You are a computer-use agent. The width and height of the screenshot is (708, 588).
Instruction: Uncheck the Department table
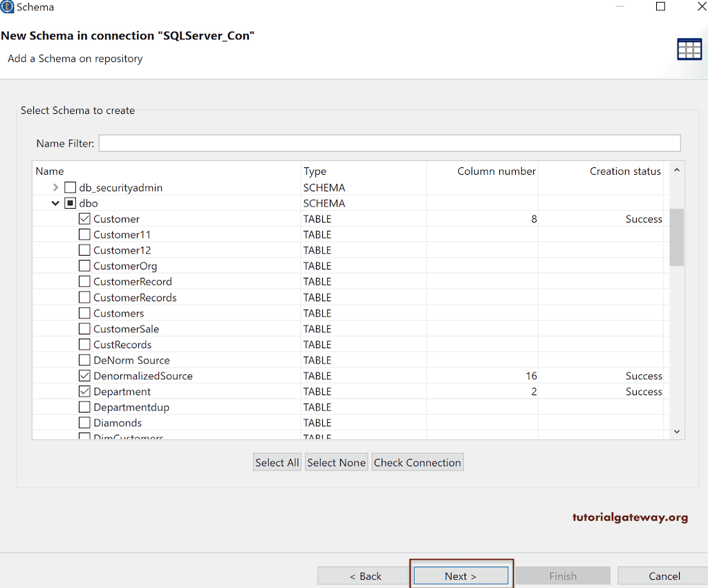point(84,391)
